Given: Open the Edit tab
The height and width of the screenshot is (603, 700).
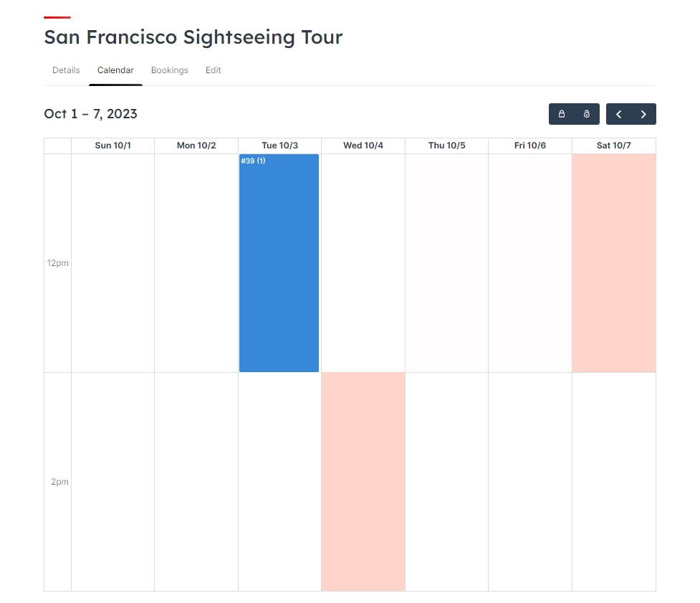Looking at the screenshot, I should pos(214,70).
